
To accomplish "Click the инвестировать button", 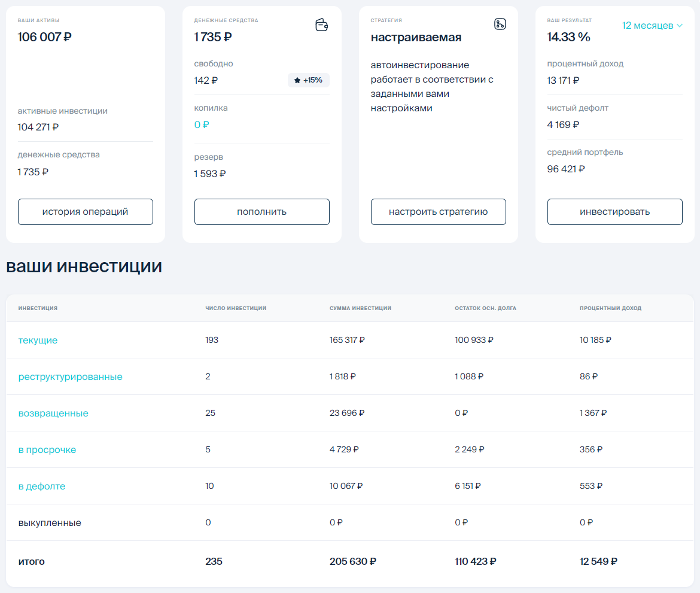I will (x=614, y=211).
